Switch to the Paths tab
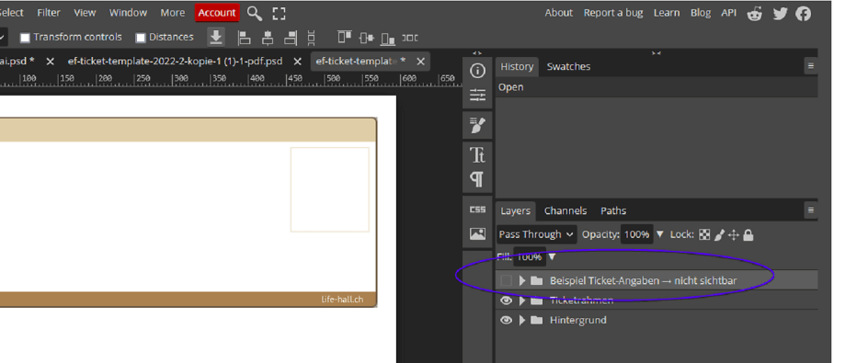Viewport: 868px width, 363px height. click(613, 210)
